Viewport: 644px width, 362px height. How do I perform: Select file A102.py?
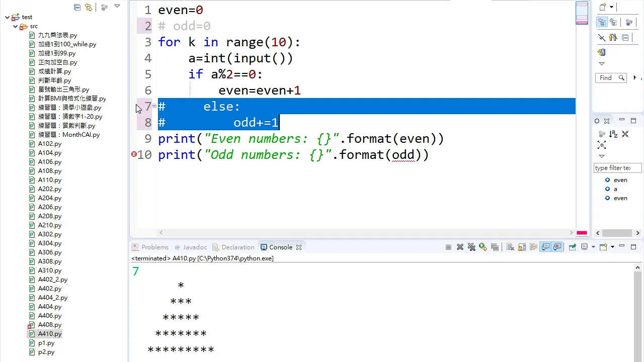[x=50, y=144]
